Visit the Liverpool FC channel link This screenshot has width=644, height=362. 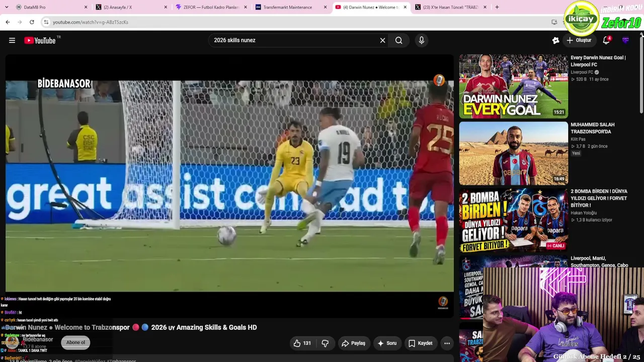tap(582, 72)
